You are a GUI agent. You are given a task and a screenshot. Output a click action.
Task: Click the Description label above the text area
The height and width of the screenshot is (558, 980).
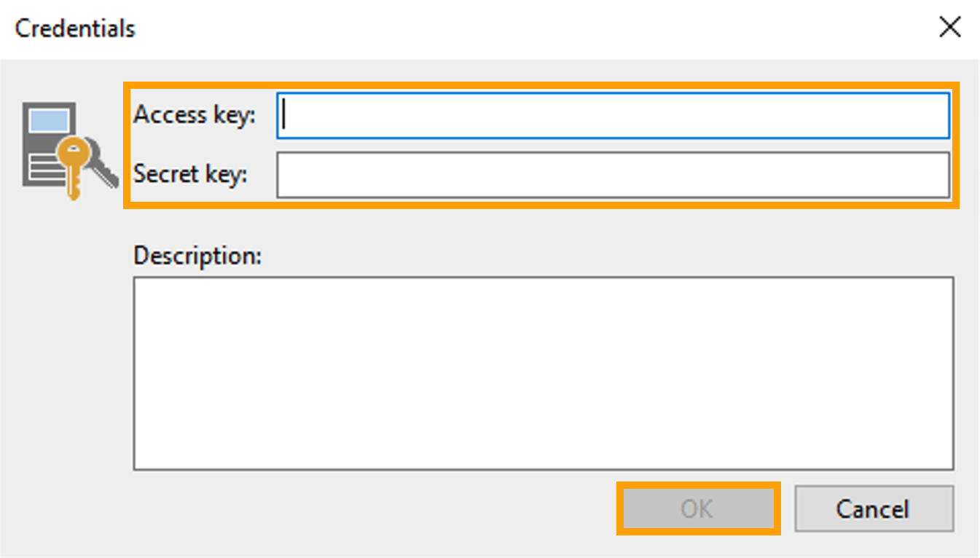pyautogui.click(x=197, y=255)
